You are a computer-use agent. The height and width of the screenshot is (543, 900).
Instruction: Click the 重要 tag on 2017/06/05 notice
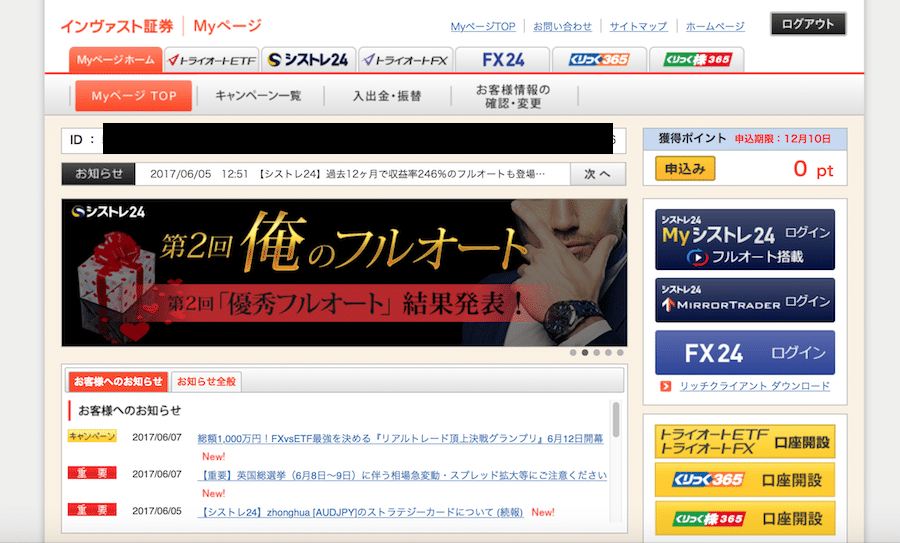click(92, 510)
